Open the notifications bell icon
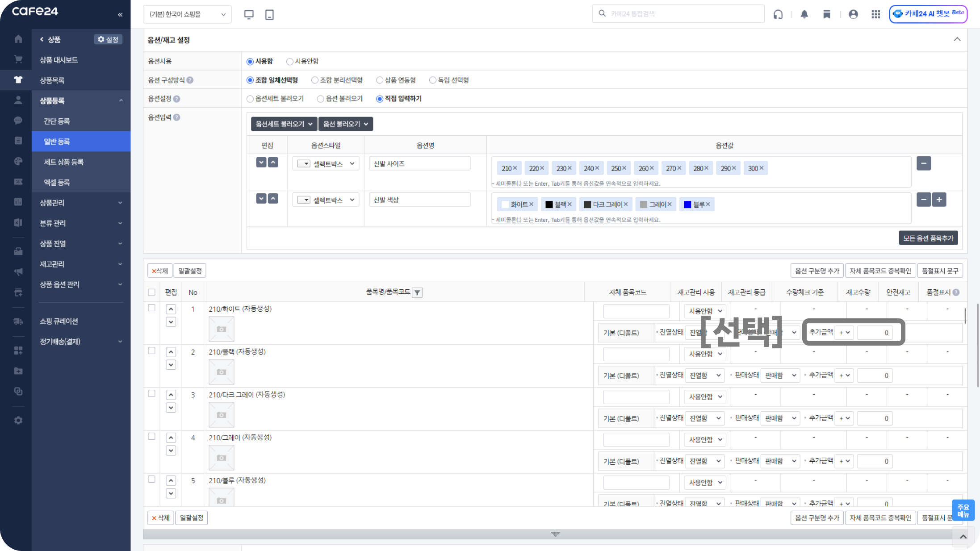 [x=804, y=14]
